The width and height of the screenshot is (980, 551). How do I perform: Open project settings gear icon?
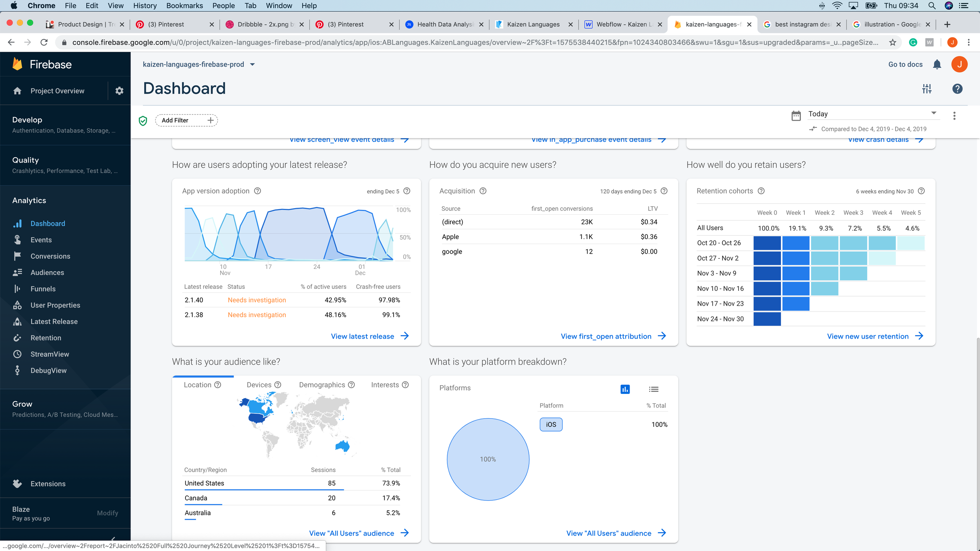pos(119,91)
